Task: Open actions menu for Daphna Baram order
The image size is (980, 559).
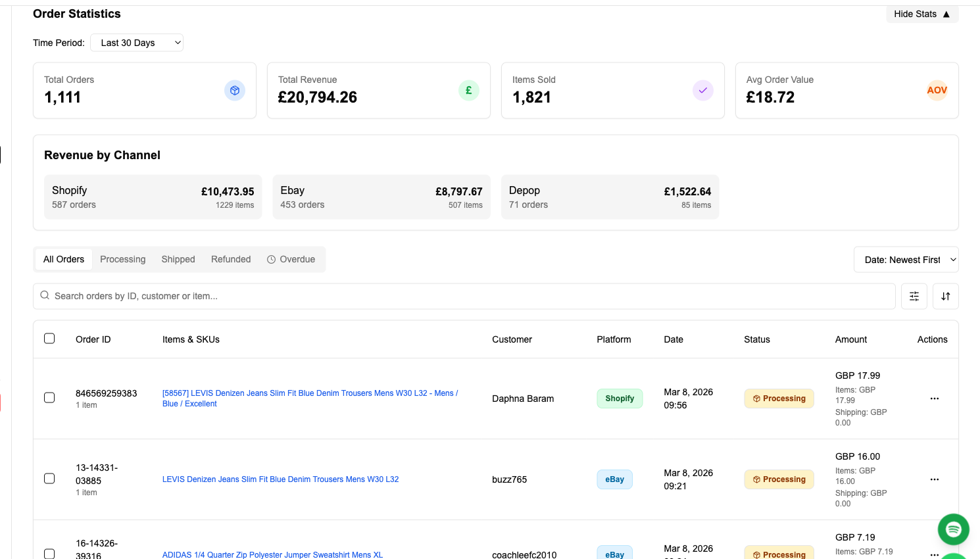Action: pyautogui.click(x=935, y=399)
